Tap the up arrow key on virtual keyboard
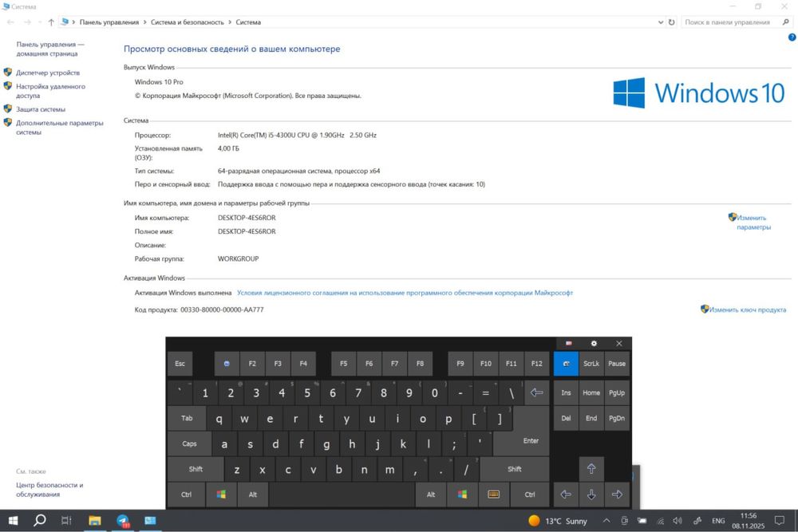 click(x=591, y=468)
